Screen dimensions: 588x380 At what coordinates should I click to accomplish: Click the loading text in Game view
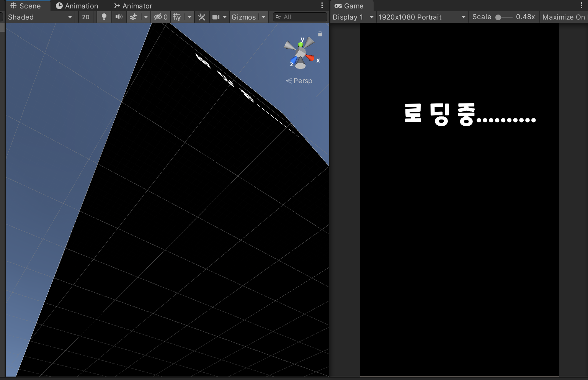[470, 115]
